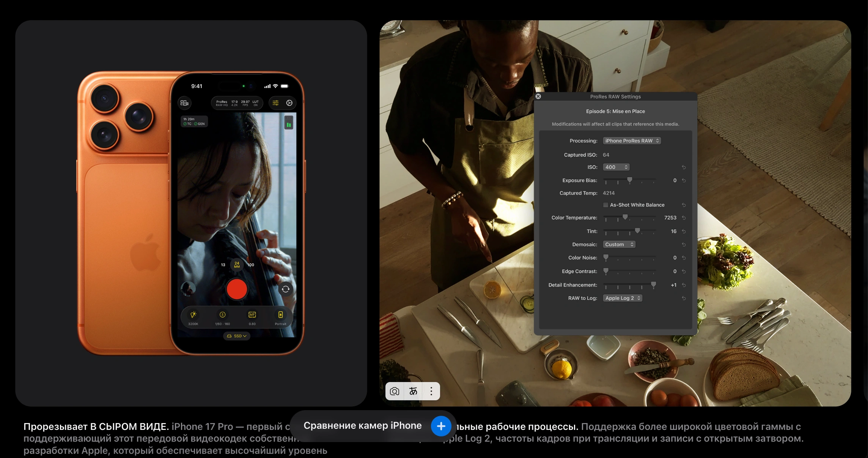Viewport: 868px width, 458px height.
Task: Enable As-Shot White Balance checkbox
Action: pos(605,205)
